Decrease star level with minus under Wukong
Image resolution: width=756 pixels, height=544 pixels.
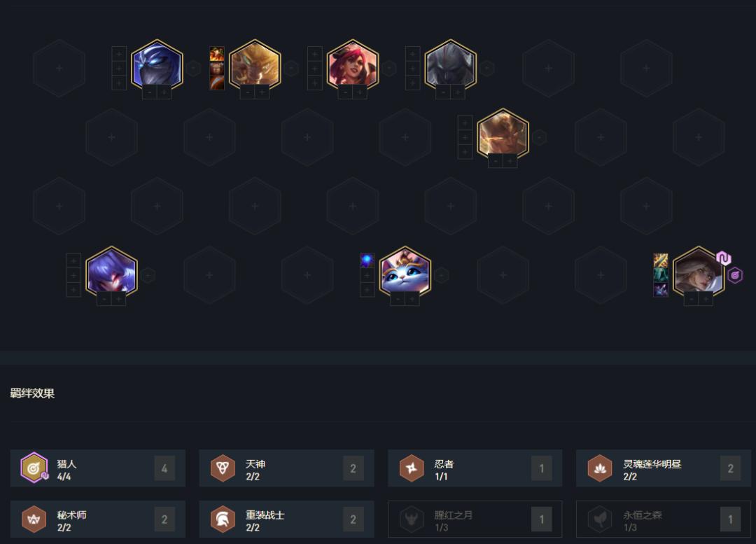coord(247,92)
